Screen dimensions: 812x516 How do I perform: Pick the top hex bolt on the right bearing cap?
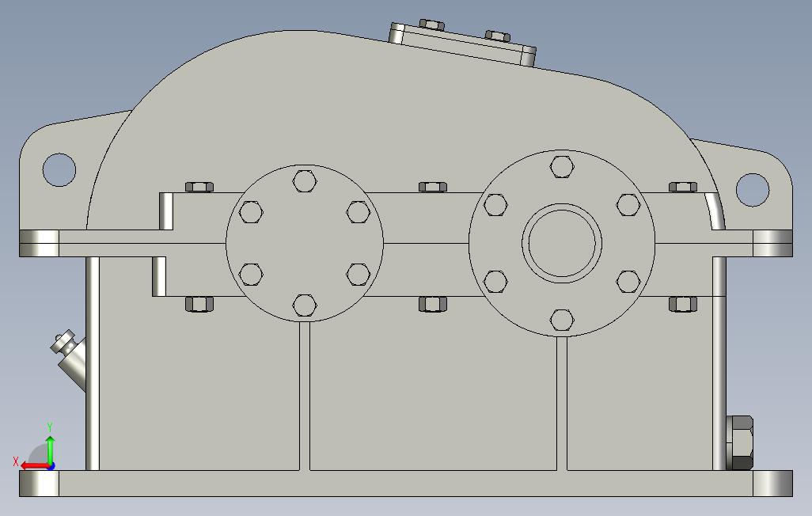tap(562, 166)
